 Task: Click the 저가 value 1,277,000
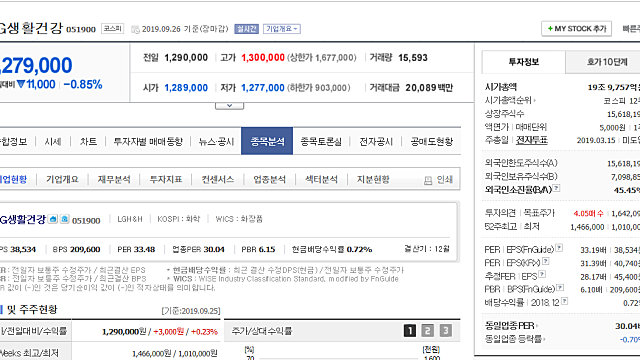[x=263, y=88]
